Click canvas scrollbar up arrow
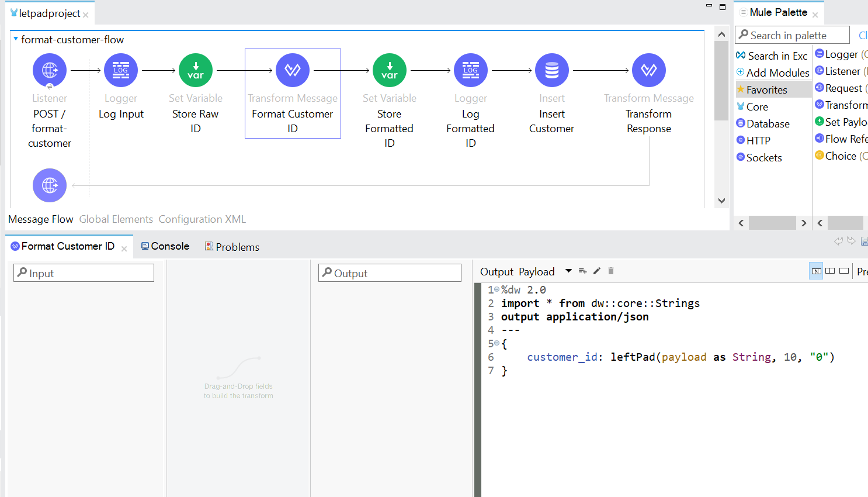 pyautogui.click(x=721, y=34)
